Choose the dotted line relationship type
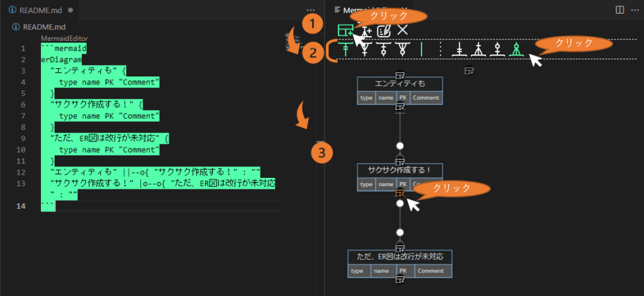Image resolution: width=644 pixels, height=296 pixels. click(x=440, y=49)
